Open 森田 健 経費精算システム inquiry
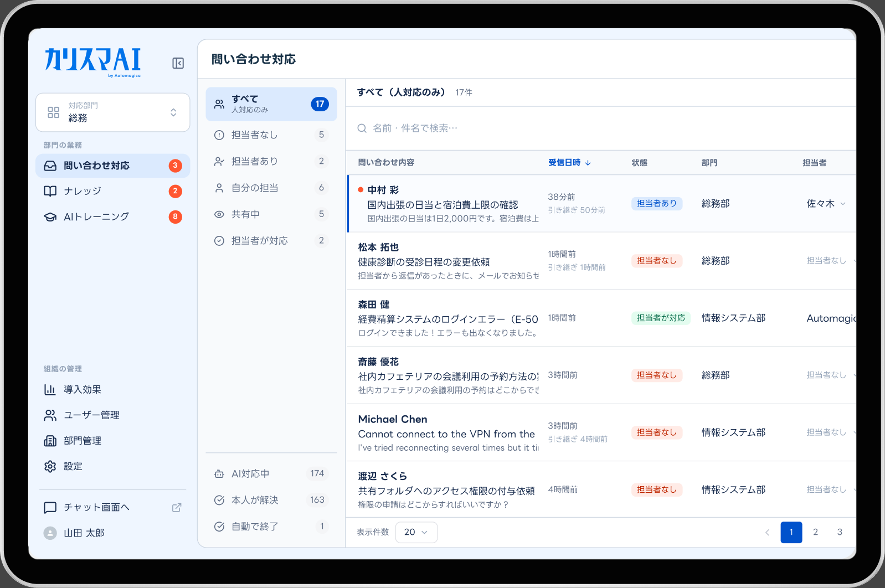 601,318
